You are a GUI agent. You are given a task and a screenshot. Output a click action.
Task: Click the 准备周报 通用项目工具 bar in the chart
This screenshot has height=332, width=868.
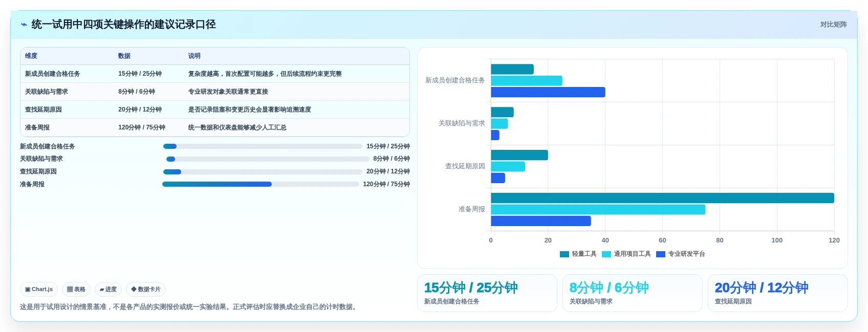[598, 209]
